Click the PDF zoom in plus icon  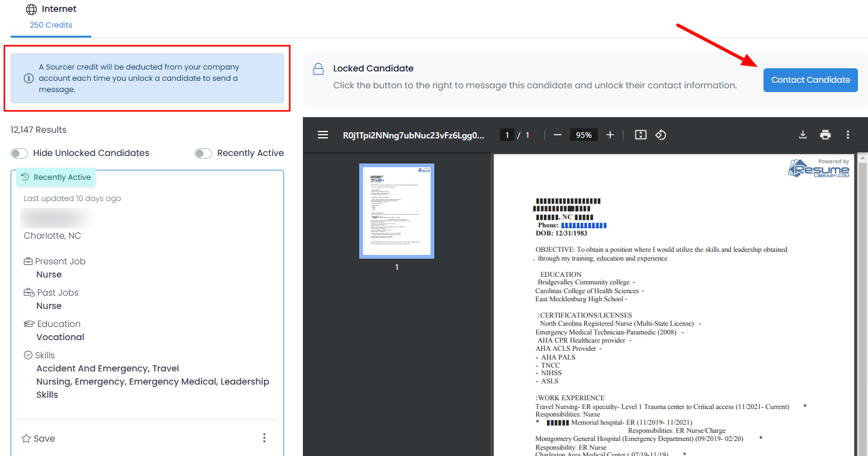610,135
